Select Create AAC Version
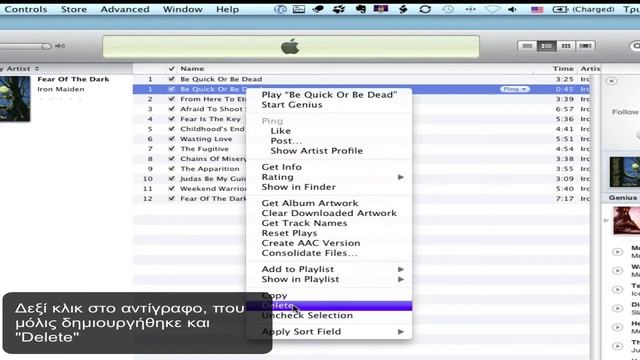Image resolution: width=640 pixels, height=360 pixels. pyautogui.click(x=329, y=243)
